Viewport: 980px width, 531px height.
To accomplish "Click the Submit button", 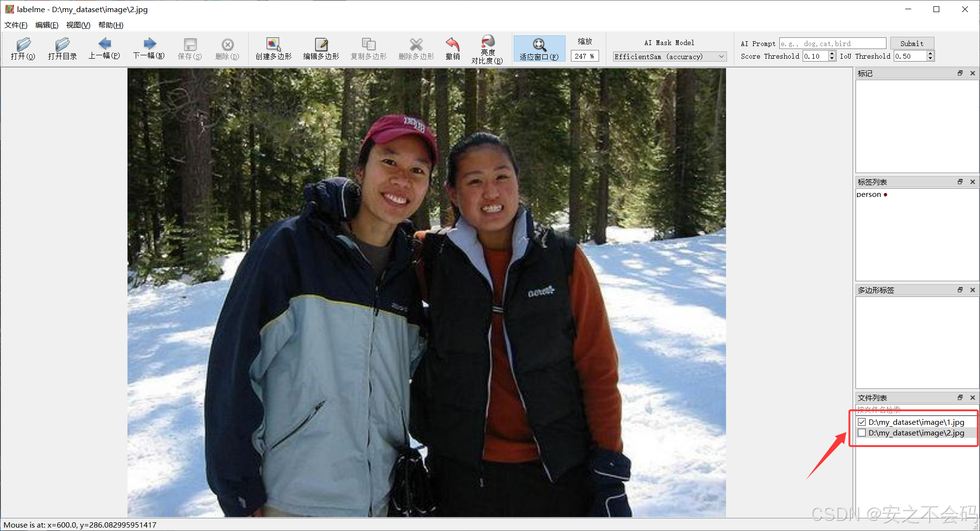I will click(x=912, y=43).
